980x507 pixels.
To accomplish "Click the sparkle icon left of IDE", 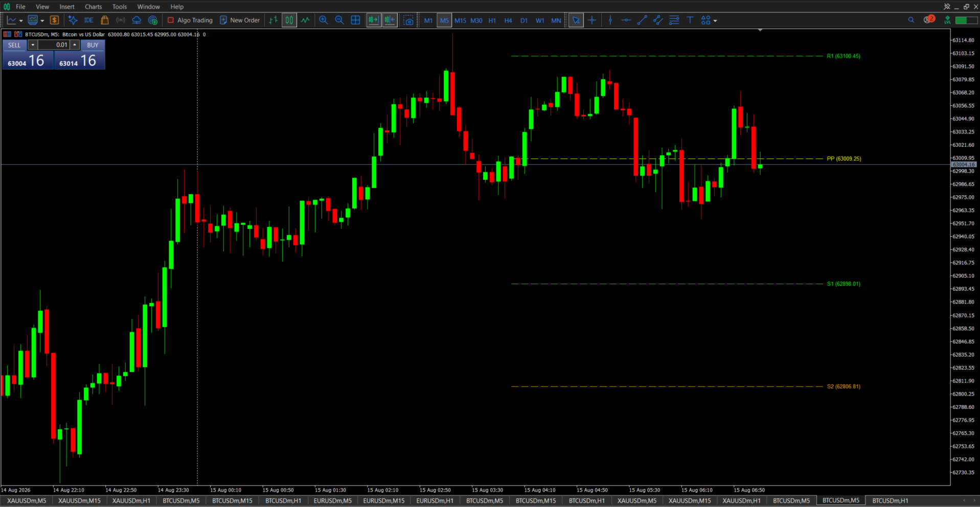I will (73, 20).
